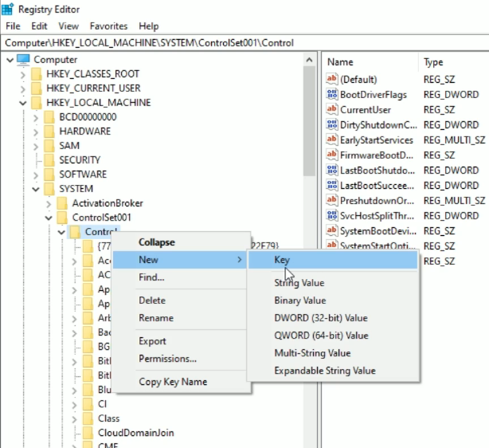
Task: Click the DWORD icon beside SvcHostSplitThr...
Action: [x=332, y=215]
